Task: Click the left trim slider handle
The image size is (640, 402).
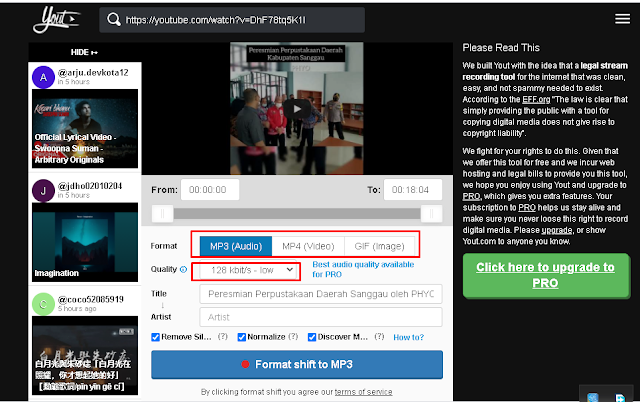Action: point(162,213)
